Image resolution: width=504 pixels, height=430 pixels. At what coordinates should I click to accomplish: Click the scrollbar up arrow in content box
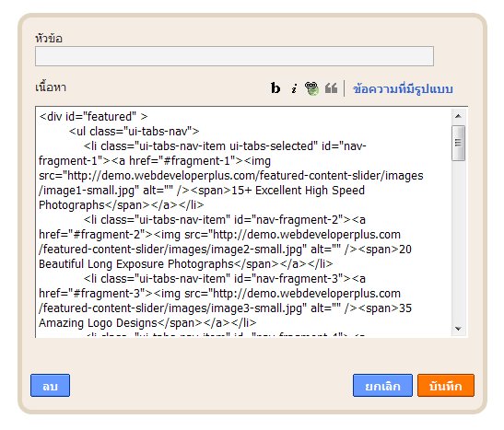[x=458, y=116]
